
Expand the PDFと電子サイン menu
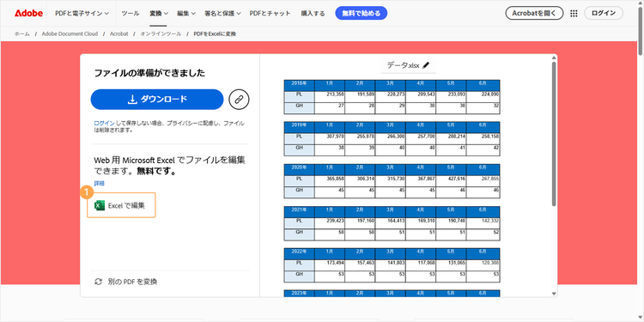coord(82,13)
